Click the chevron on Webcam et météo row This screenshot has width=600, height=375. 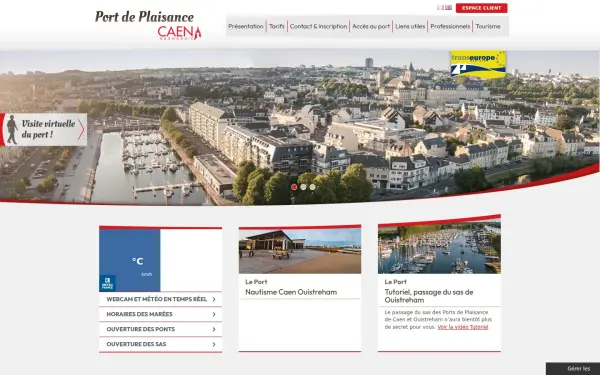[x=214, y=299]
